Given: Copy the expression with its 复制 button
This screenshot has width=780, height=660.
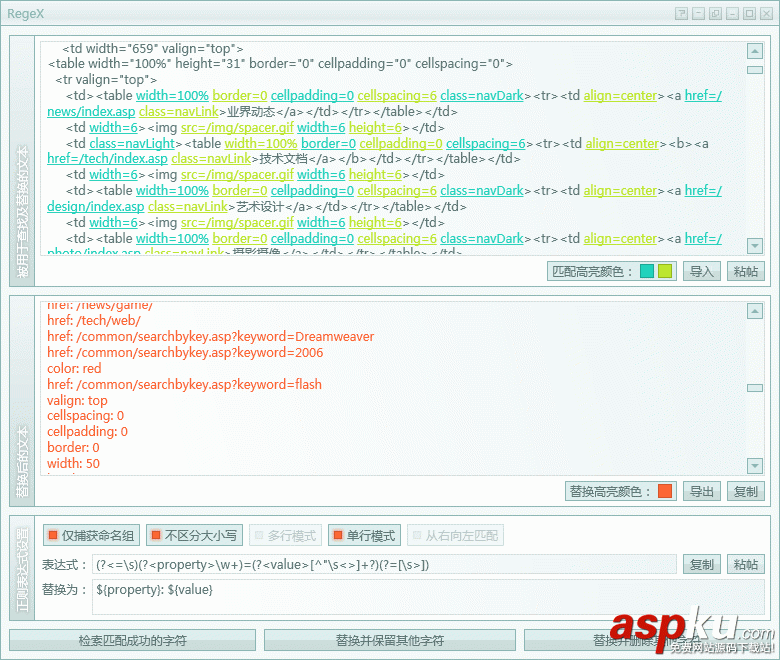Looking at the screenshot, I should tap(701, 565).
